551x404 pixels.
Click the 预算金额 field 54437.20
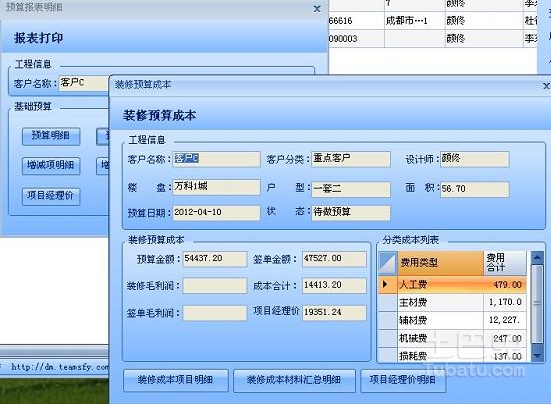point(215,259)
